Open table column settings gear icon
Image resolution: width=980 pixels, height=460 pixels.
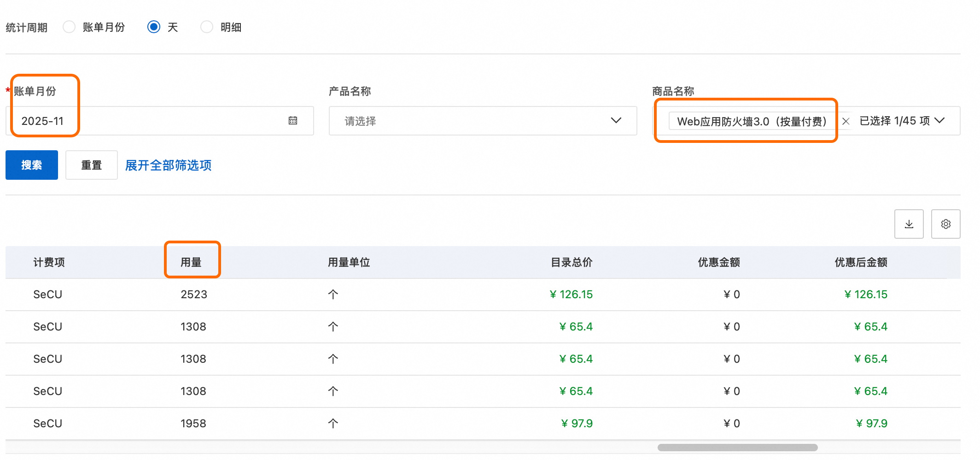pos(945,224)
